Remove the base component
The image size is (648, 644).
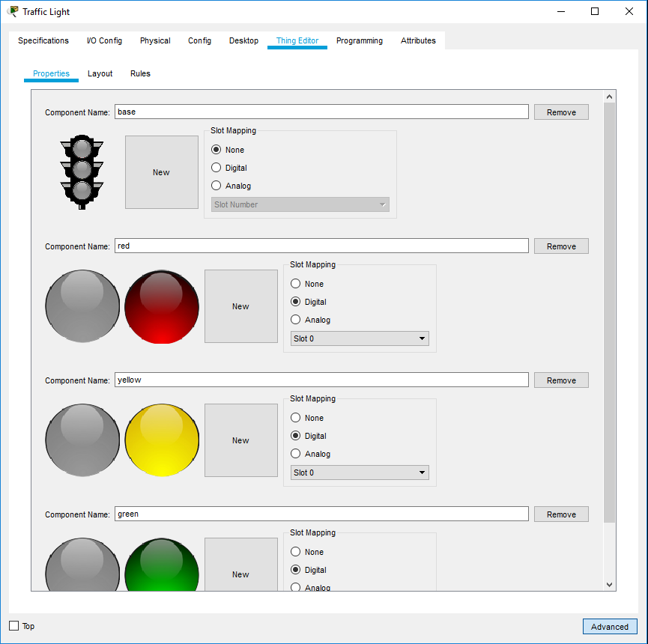(x=561, y=112)
